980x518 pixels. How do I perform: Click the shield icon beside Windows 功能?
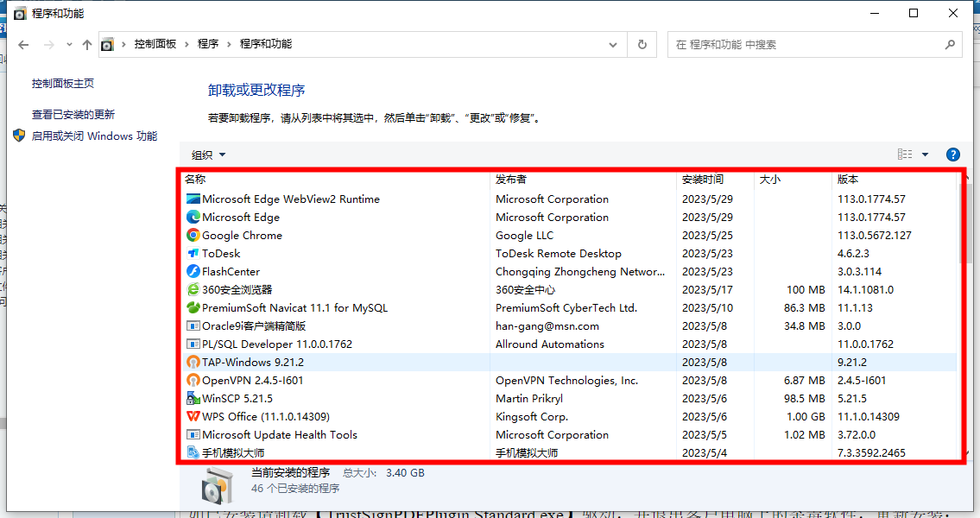[19, 136]
